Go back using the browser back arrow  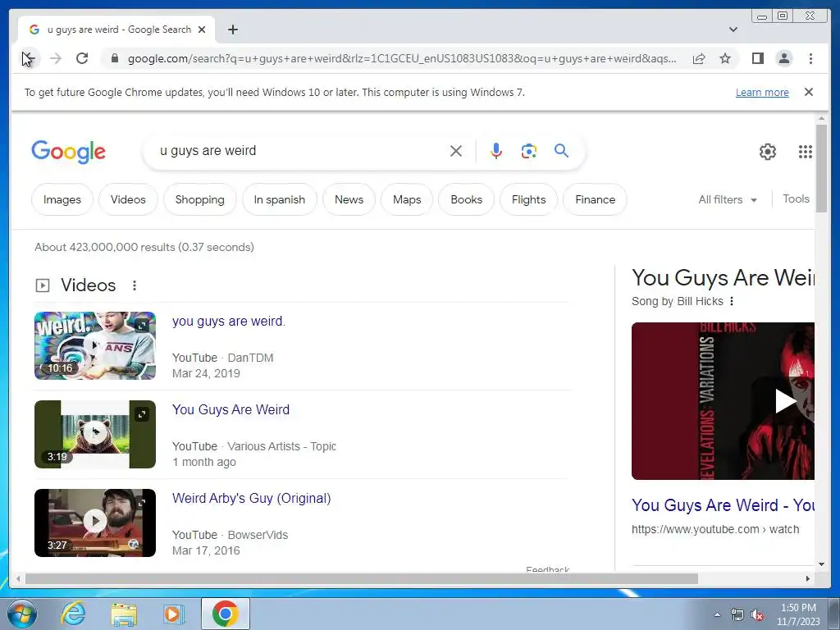pos(29,58)
